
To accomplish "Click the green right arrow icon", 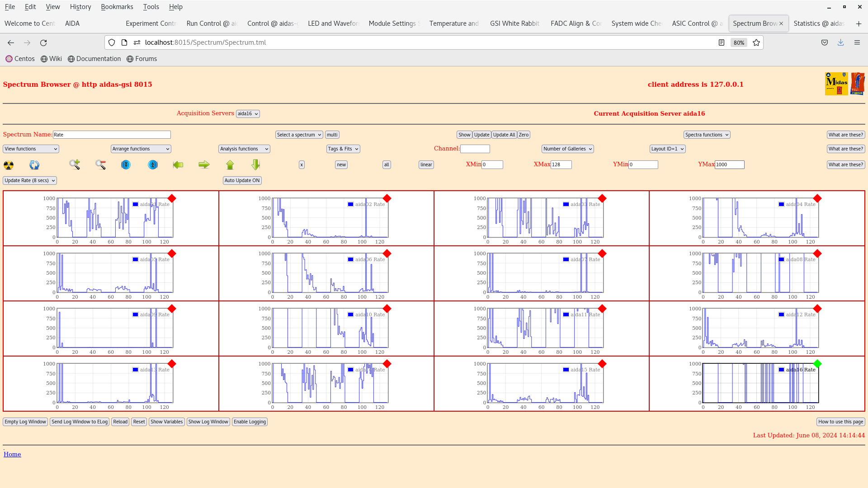I will pos(204,165).
